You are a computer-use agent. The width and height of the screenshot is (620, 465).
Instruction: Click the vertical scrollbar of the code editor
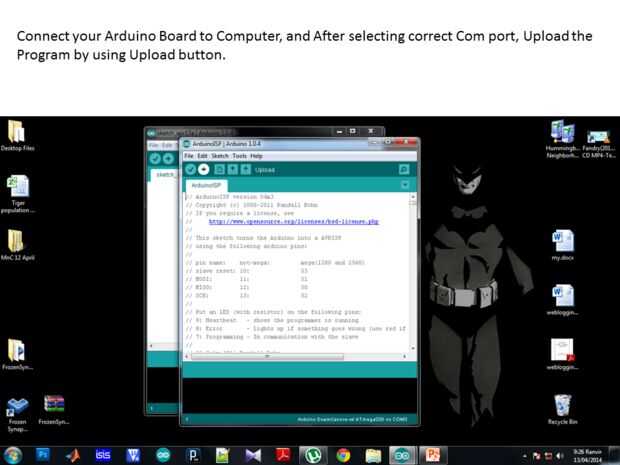[x=413, y=272]
